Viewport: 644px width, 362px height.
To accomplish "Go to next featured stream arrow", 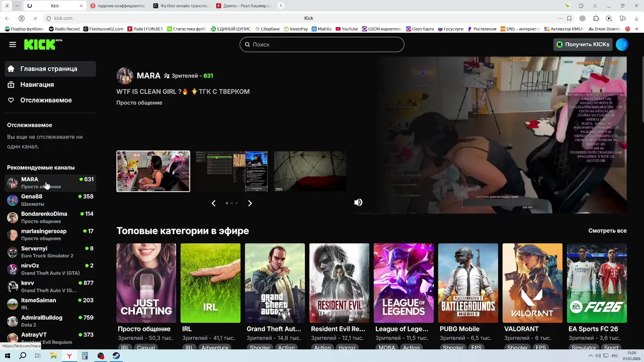I will coord(250,203).
